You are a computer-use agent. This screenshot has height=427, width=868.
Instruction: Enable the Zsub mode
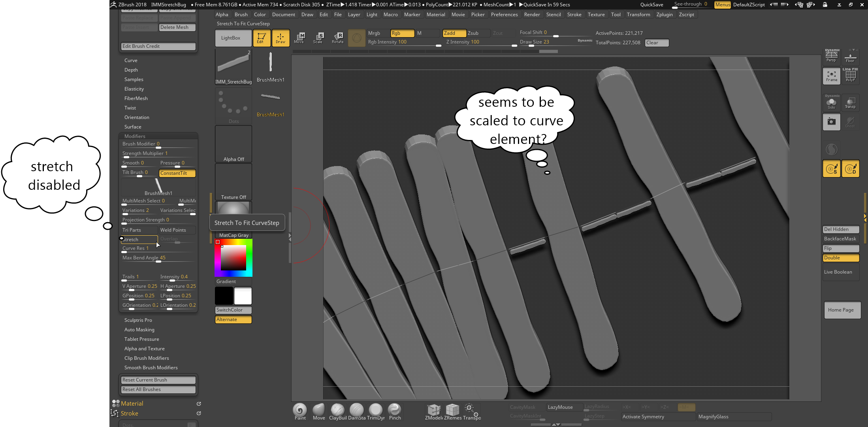click(x=478, y=33)
